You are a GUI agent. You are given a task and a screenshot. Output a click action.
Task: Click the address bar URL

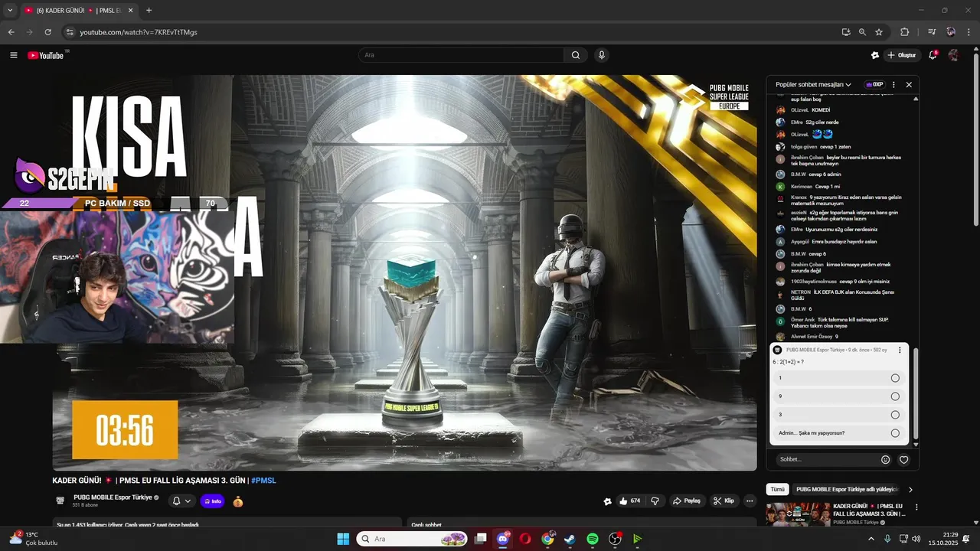pos(139,32)
